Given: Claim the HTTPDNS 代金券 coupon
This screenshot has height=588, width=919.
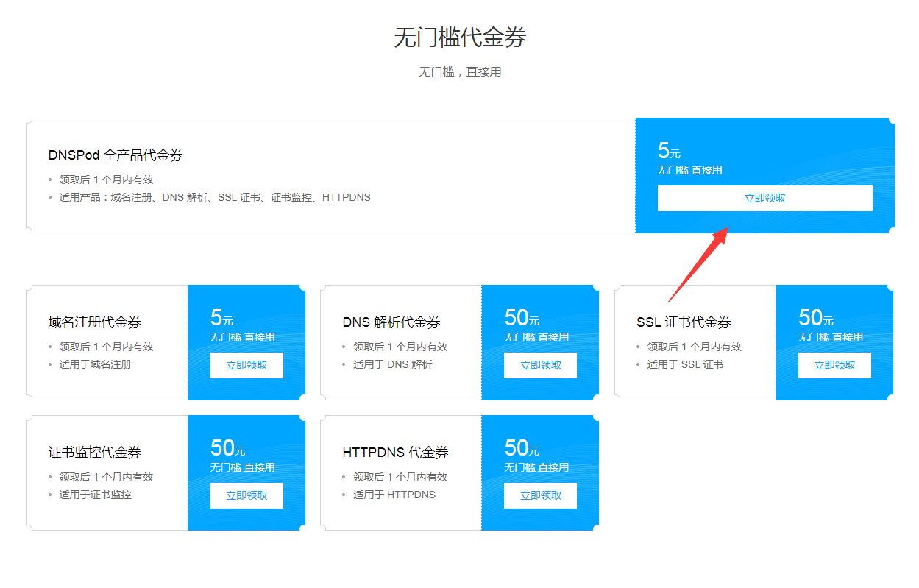Looking at the screenshot, I should pos(540,495).
